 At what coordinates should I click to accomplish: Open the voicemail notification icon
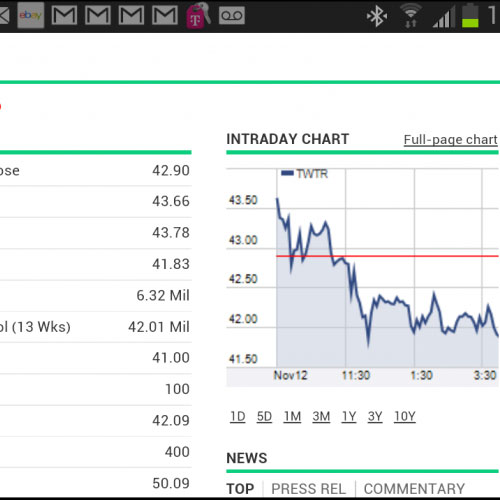(232, 16)
